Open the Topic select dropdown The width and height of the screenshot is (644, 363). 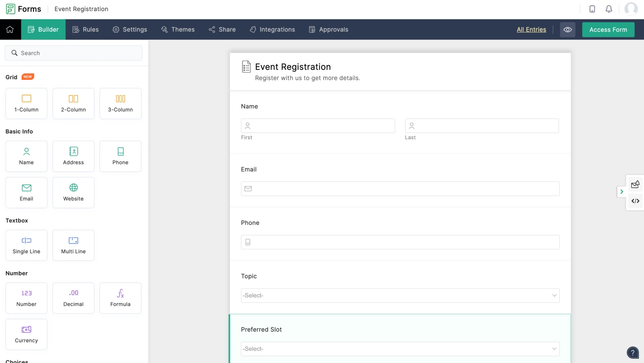[x=400, y=295]
